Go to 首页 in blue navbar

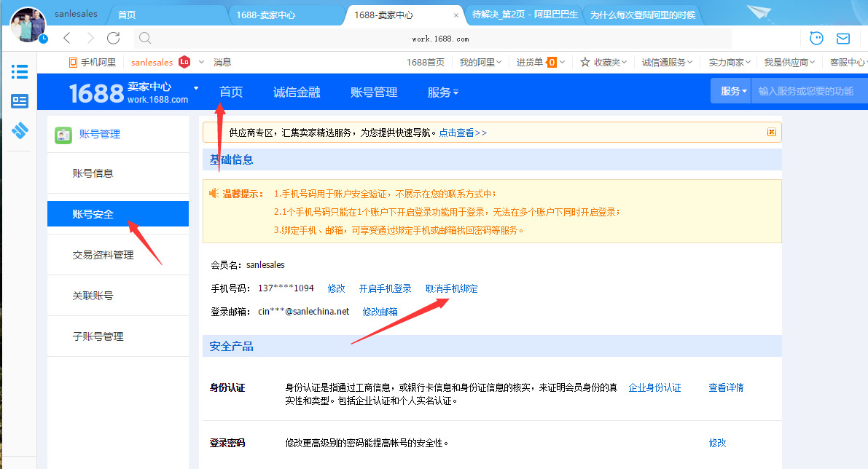[231, 92]
